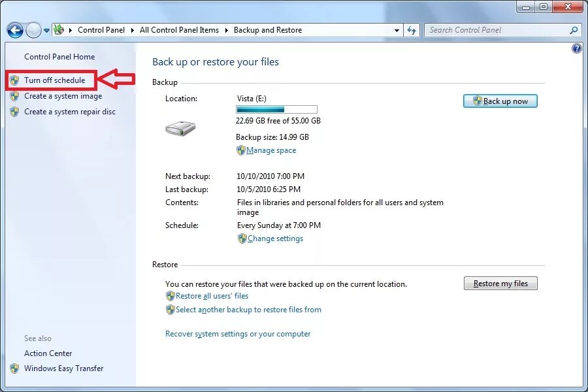
Task: Click the Forward navigation arrow button
Action: click(33, 31)
